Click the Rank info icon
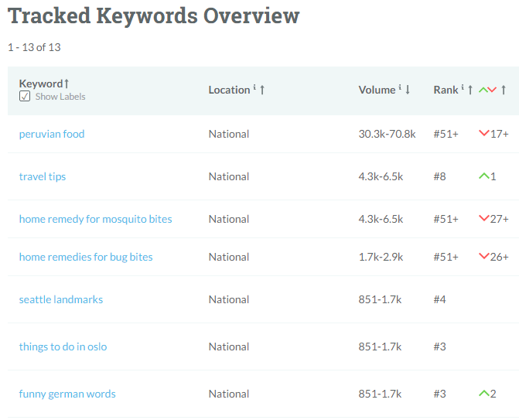Image resolution: width=519 pixels, height=420 pixels. click(x=463, y=89)
